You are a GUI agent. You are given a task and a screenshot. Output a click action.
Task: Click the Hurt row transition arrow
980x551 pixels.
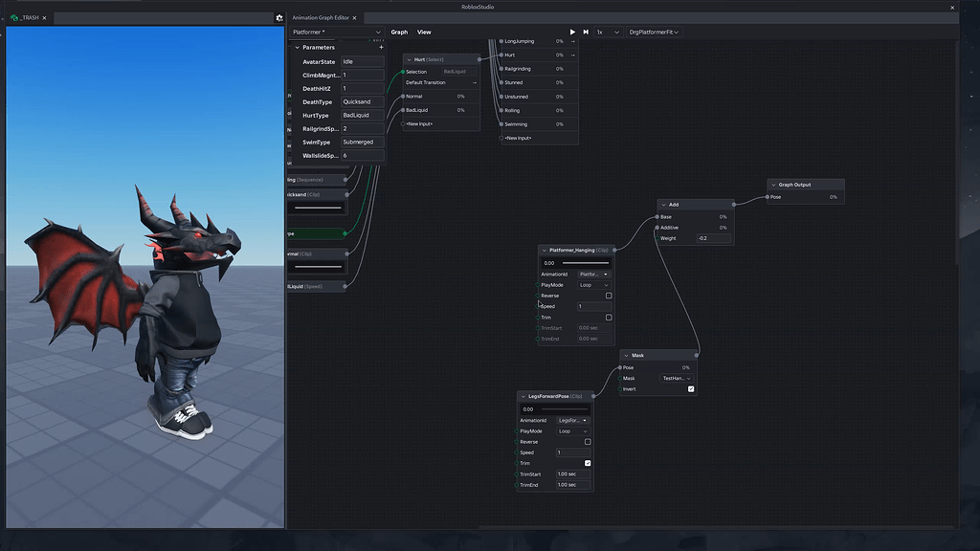[572, 55]
